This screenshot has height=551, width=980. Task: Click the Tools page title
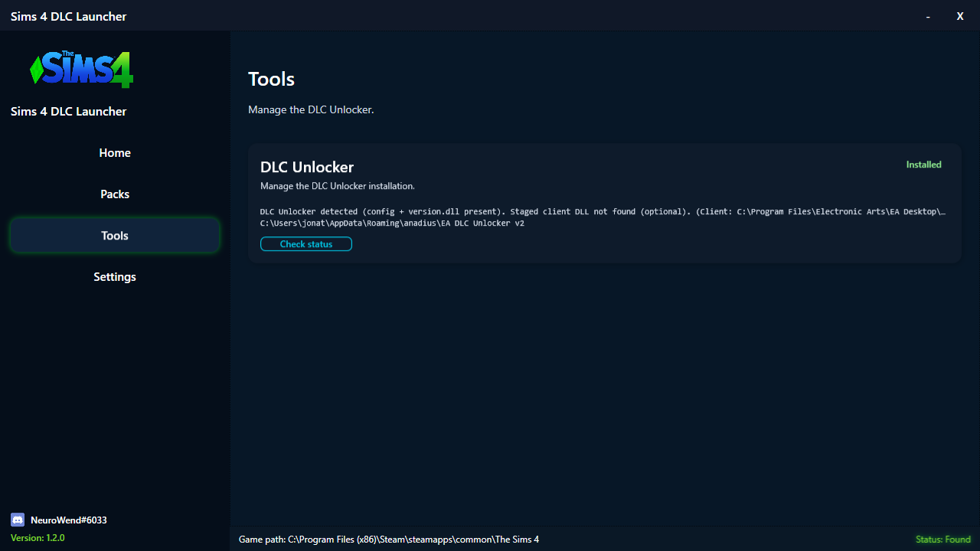[x=271, y=79]
